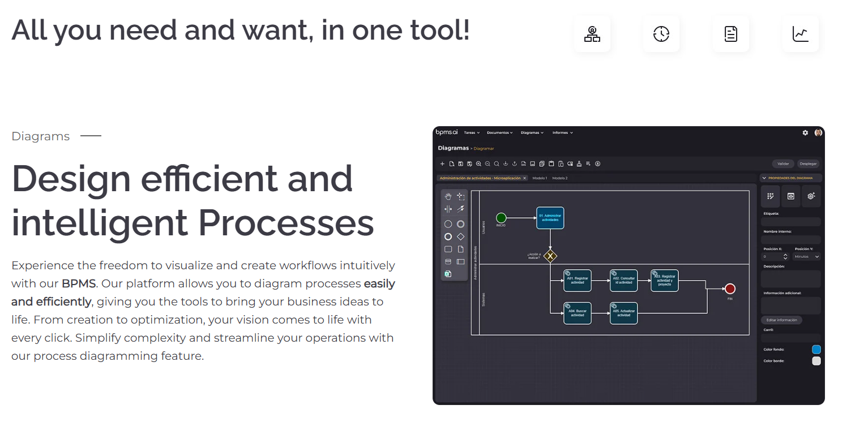
Task: Click the Información adicional text area
Action: pos(791,305)
